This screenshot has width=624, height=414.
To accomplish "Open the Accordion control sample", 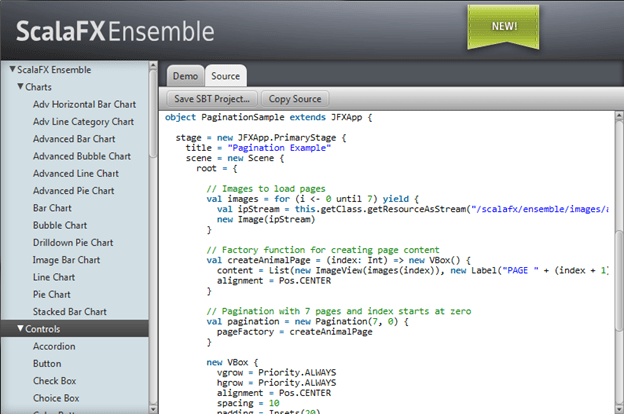I will tap(54, 346).
